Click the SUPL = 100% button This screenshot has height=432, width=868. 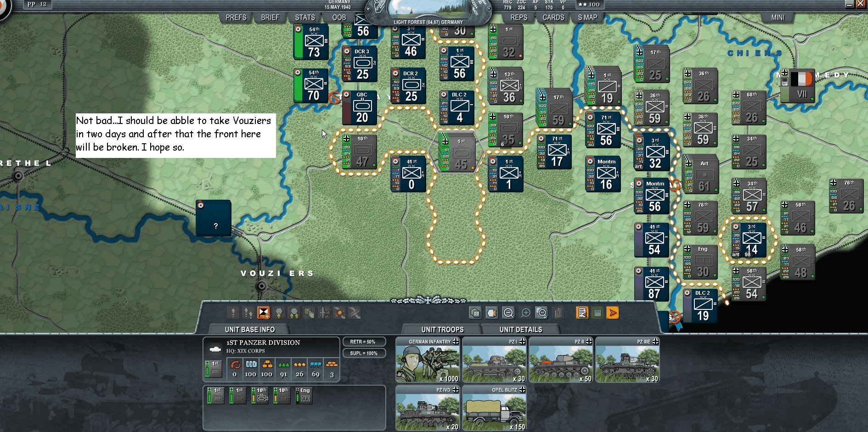364,353
